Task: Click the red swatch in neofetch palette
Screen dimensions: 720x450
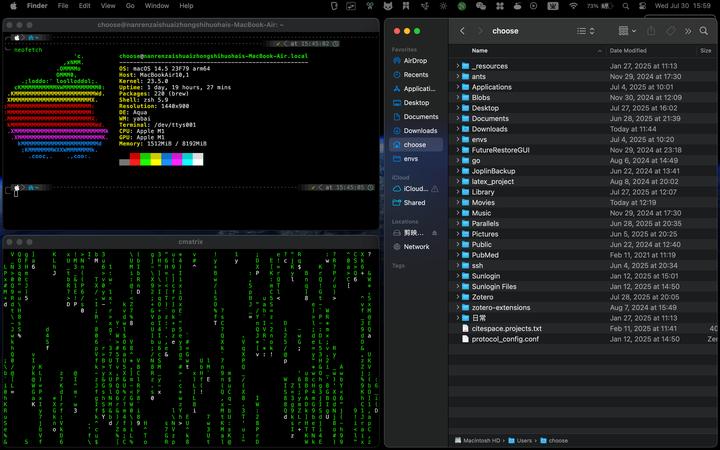Action: click(135, 157)
